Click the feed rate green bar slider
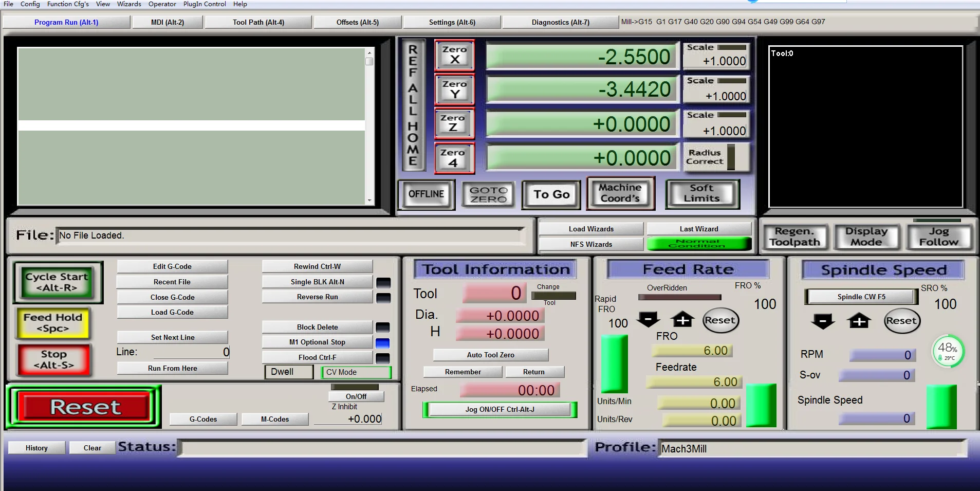The height and width of the screenshot is (491, 980). pos(761,405)
